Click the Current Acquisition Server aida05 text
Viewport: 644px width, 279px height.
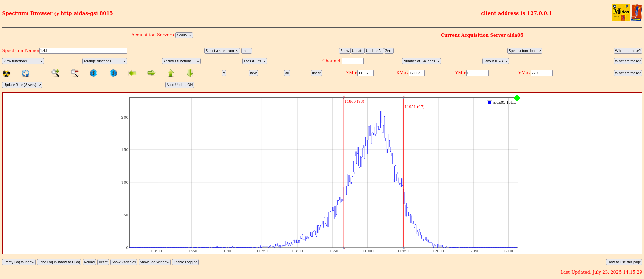point(482,35)
